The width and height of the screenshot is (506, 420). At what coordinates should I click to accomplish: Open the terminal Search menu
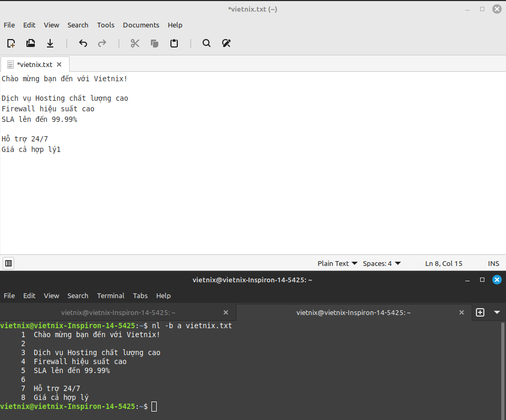coord(78,295)
